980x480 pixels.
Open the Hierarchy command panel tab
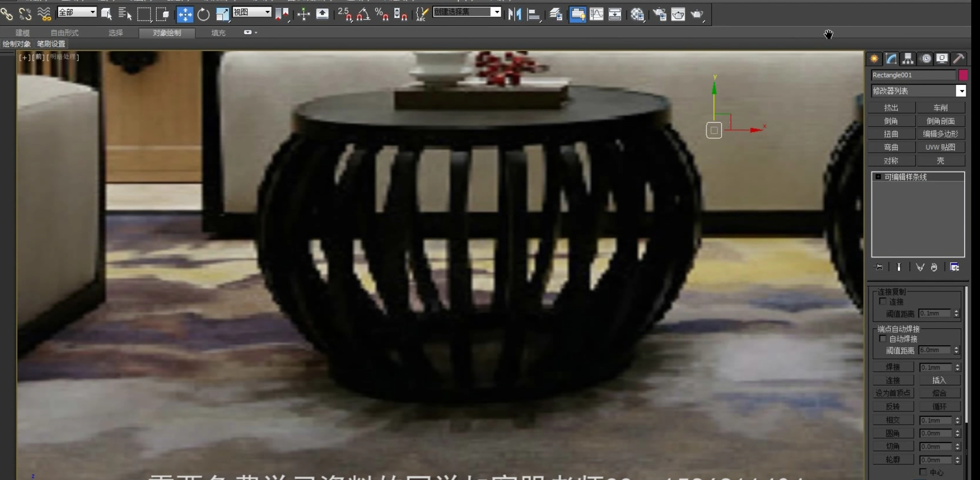tap(908, 59)
